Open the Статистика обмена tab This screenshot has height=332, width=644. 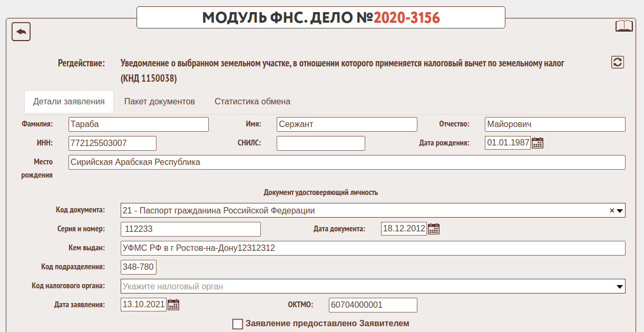coord(252,101)
